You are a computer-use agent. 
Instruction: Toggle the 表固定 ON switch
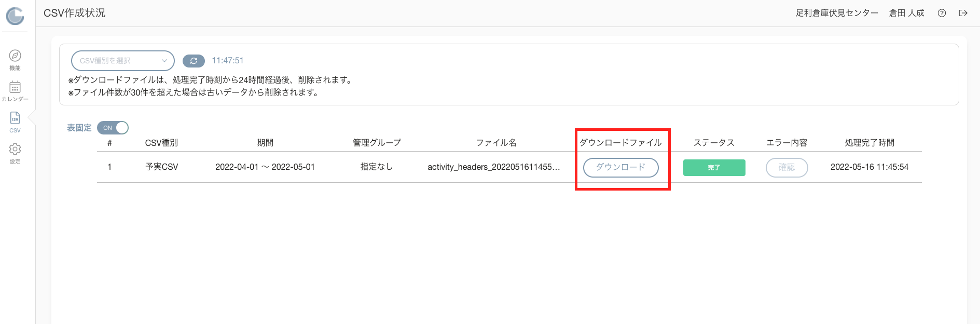coord(113,128)
